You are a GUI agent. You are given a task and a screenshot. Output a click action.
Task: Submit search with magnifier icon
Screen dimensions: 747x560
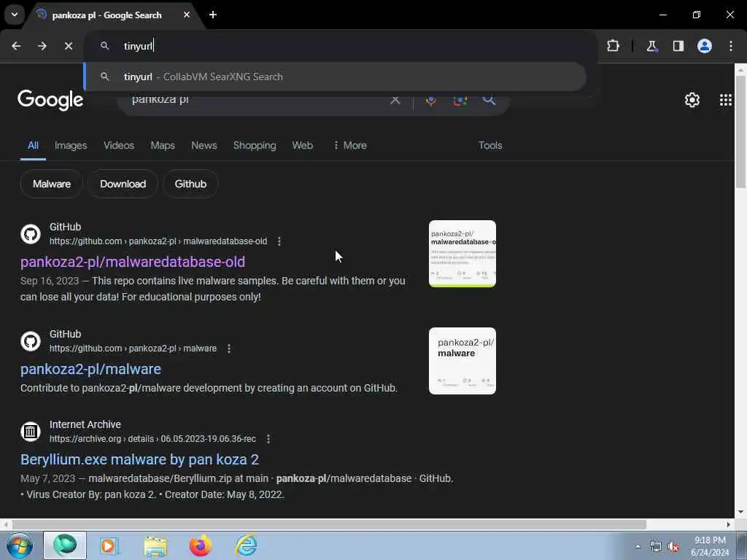pyautogui.click(x=489, y=99)
